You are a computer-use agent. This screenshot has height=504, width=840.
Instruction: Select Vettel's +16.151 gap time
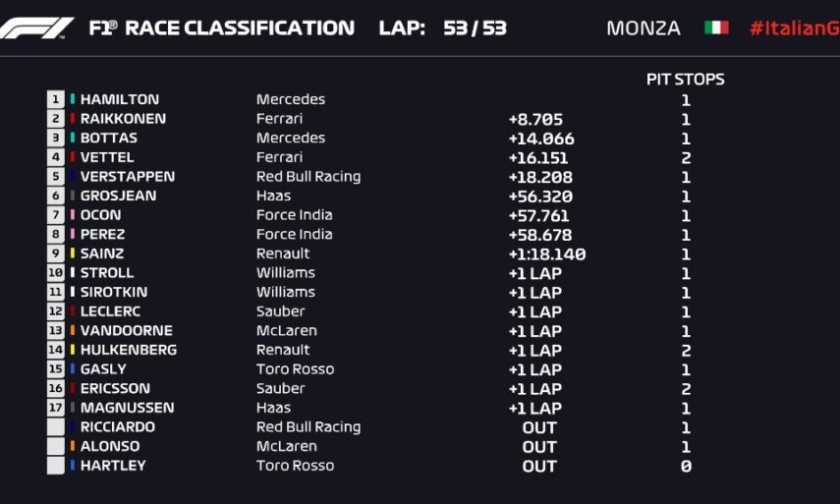(x=540, y=157)
